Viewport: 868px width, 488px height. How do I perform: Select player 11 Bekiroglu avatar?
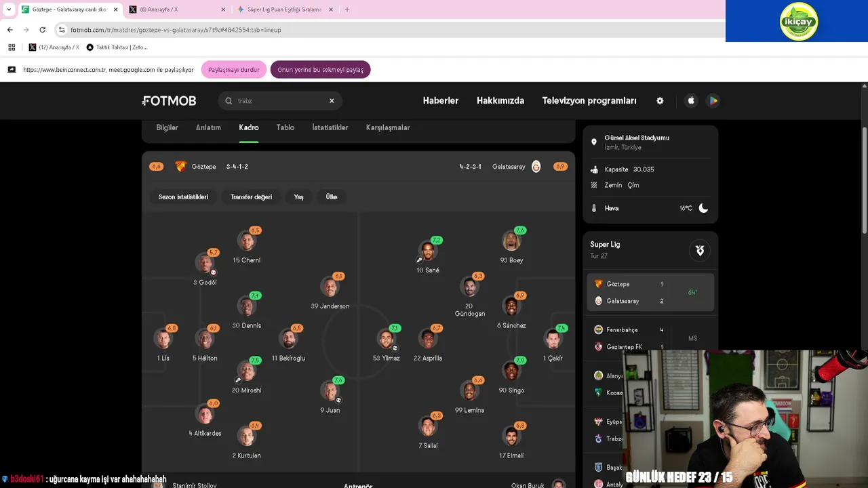(x=288, y=338)
